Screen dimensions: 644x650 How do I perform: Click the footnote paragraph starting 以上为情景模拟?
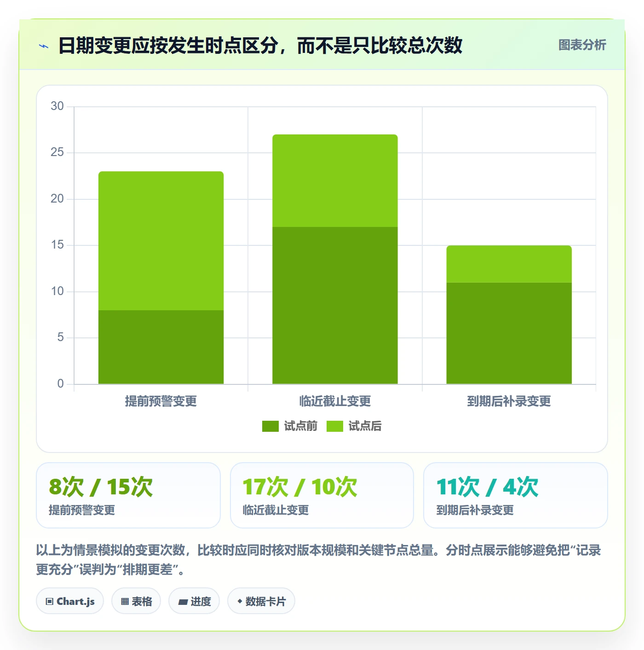(x=318, y=560)
